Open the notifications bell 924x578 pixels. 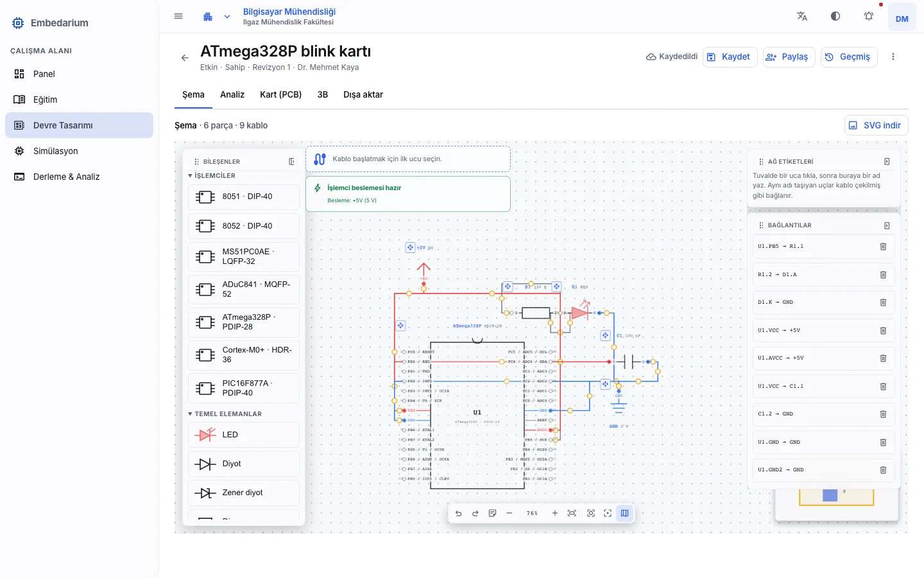[x=869, y=17]
